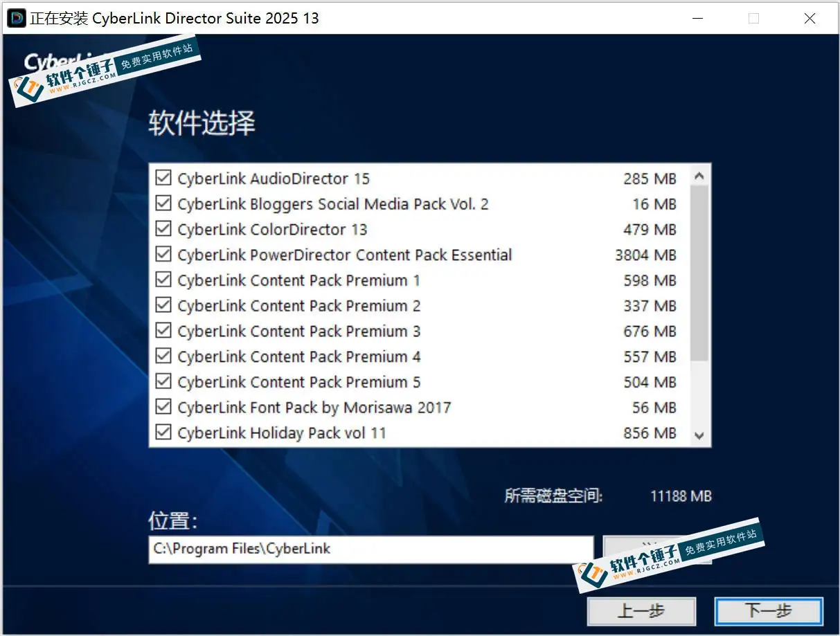Click the 上一步 button to go back
The width and height of the screenshot is (840, 636).
coord(641,611)
